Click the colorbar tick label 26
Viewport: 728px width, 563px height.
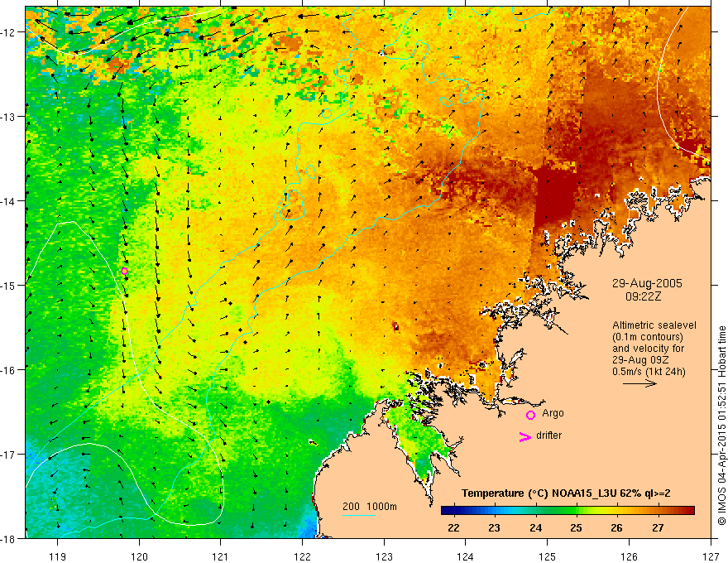point(616,527)
